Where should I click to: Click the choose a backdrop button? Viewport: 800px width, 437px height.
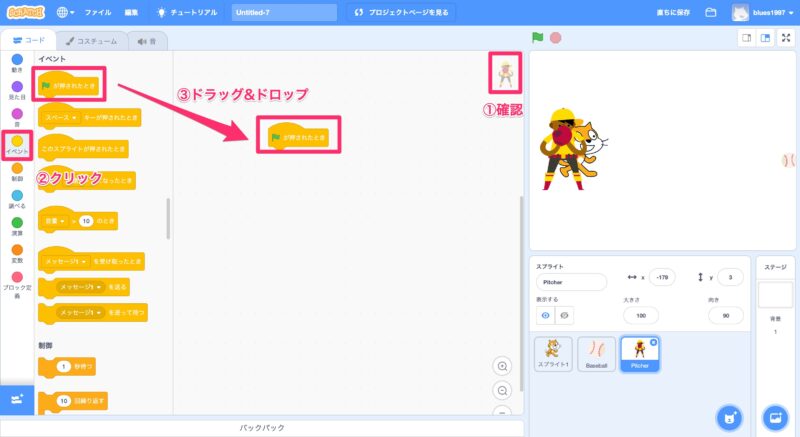pos(774,416)
